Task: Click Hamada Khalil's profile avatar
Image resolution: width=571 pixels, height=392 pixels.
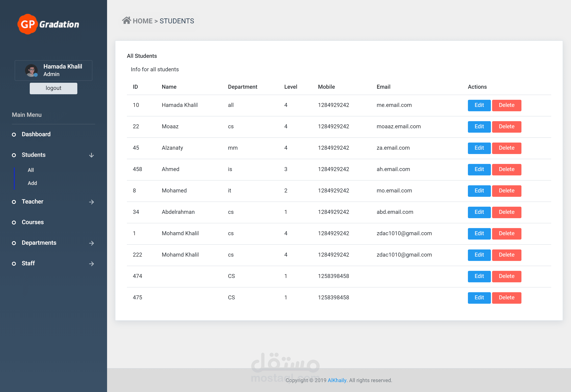Action: pyautogui.click(x=32, y=70)
